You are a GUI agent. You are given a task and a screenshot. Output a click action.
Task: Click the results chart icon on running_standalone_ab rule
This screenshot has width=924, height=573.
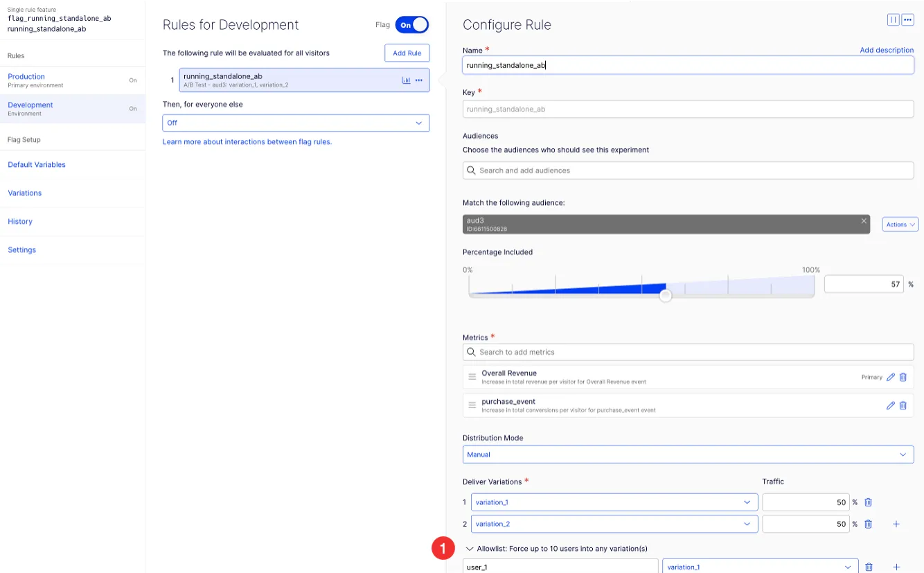[406, 80]
